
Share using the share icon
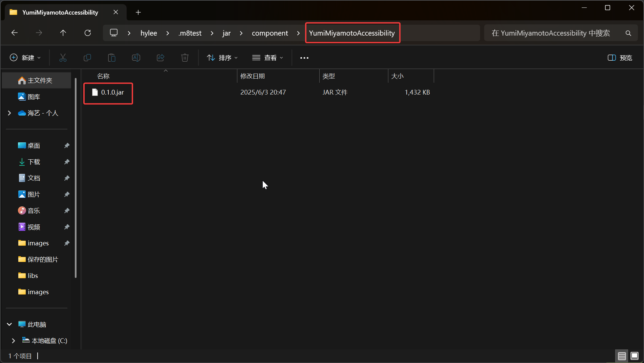pyautogui.click(x=160, y=58)
